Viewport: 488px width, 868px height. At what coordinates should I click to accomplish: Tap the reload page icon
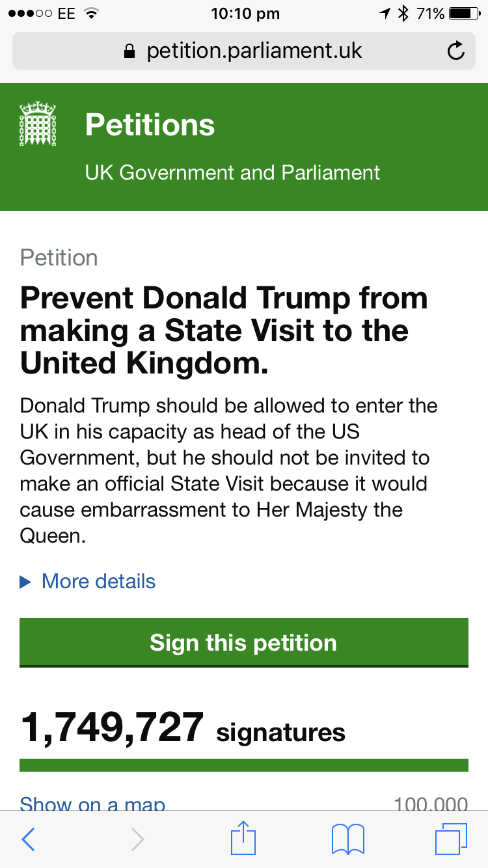coord(456,51)
